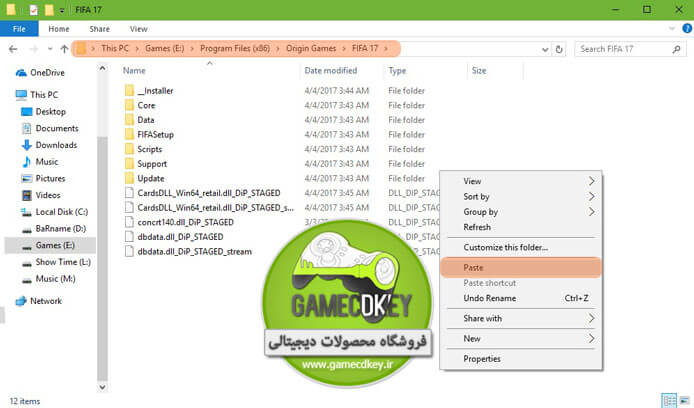Click navigation pane scroll-down arrow
Screen dimensions: 694x408
pos(102,387)
